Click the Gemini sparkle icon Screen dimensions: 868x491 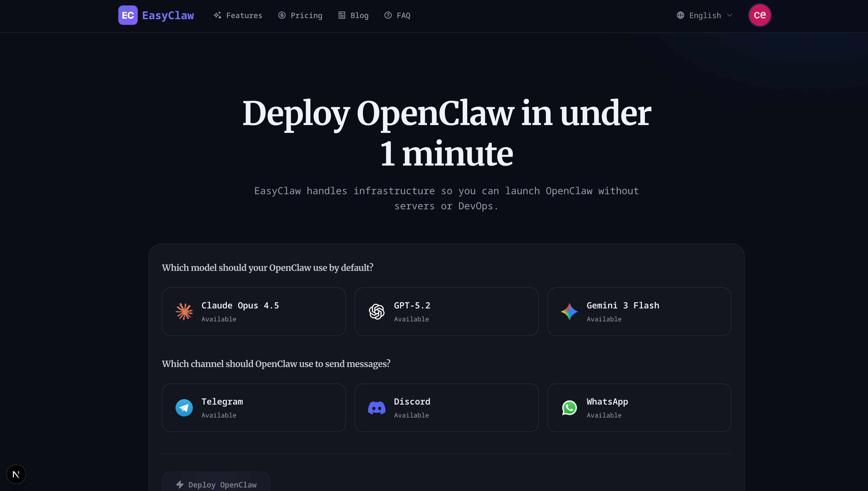click(x=569, y=311)
